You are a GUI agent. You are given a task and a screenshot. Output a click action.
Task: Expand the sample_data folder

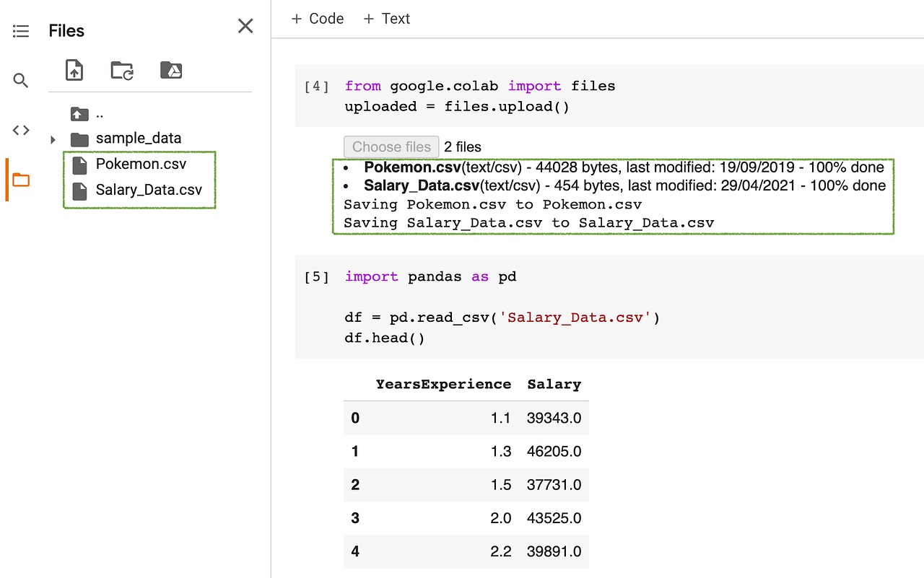pyautogui.click(x=53, y=138)
